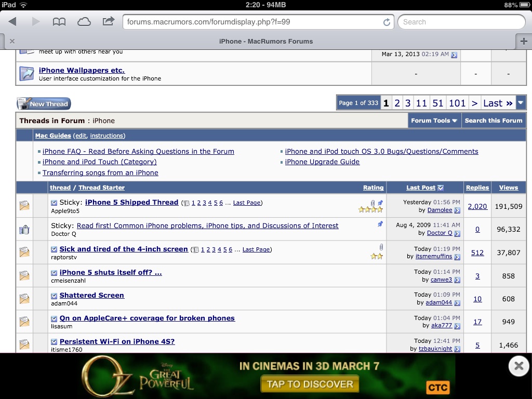This screenshot has height=399, width=532.
Task: Sort by Rating column header
Action: [x=373, y=188]
